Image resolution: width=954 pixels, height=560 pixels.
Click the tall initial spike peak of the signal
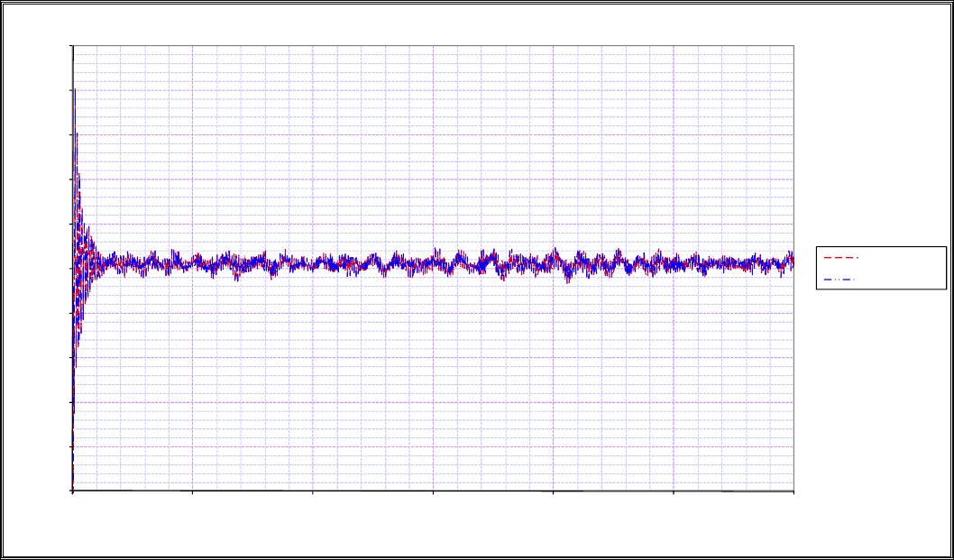(x=75, y=90)
